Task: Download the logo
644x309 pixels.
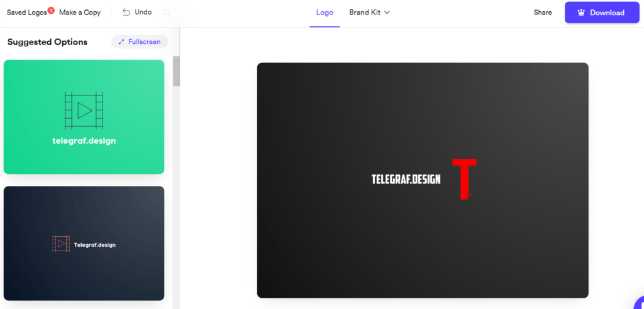Action: [x=602, y=13]
